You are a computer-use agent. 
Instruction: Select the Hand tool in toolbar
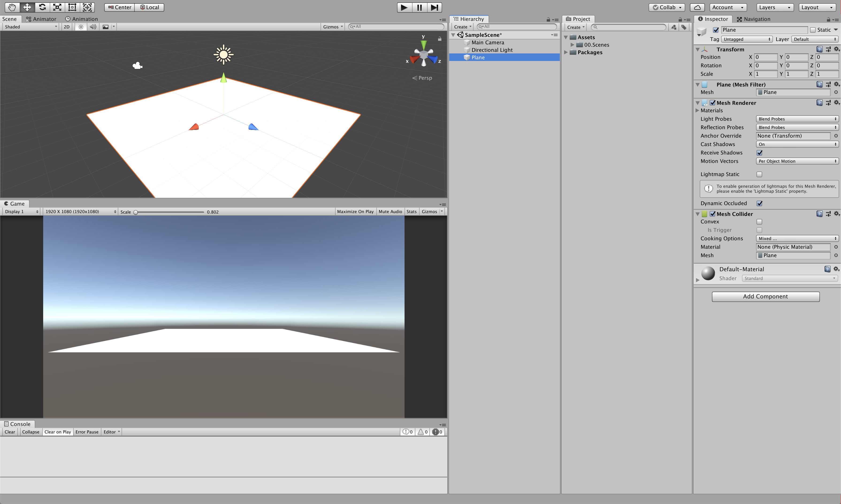(x=12, y=7)
